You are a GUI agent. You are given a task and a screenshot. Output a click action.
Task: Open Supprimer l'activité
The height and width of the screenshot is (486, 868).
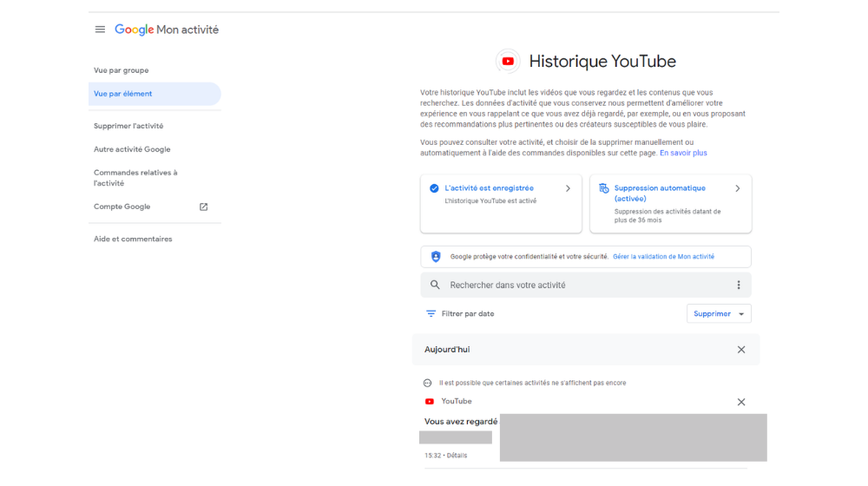(128, 126)
